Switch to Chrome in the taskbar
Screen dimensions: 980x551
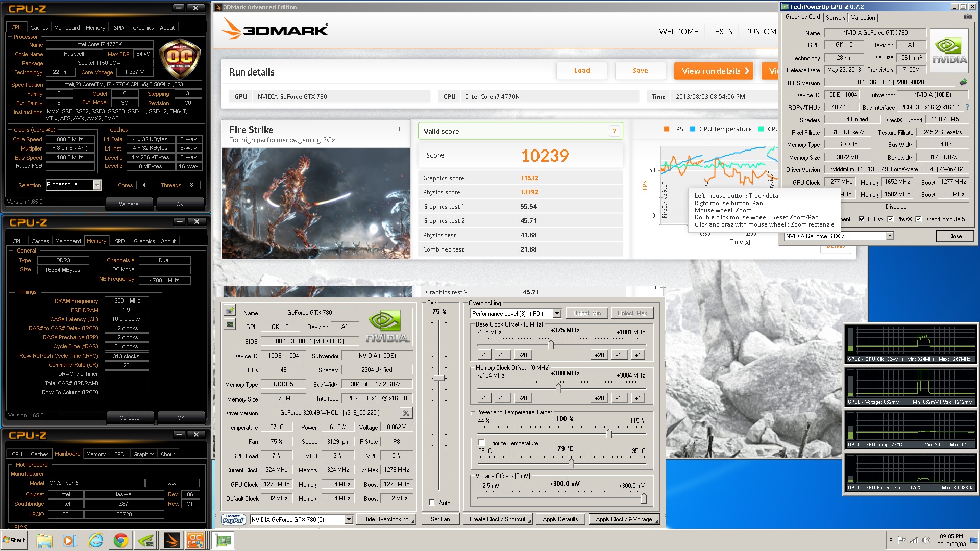(120, 540)
